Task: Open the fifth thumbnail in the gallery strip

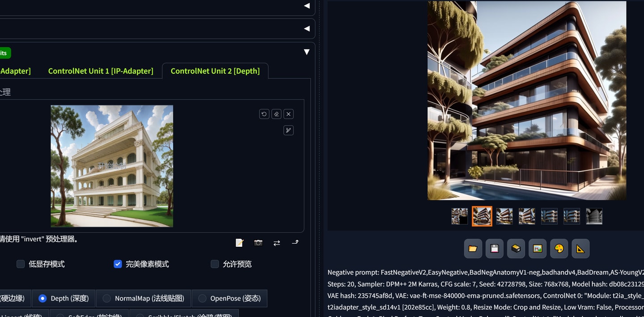Action: (x=549, y=216)
